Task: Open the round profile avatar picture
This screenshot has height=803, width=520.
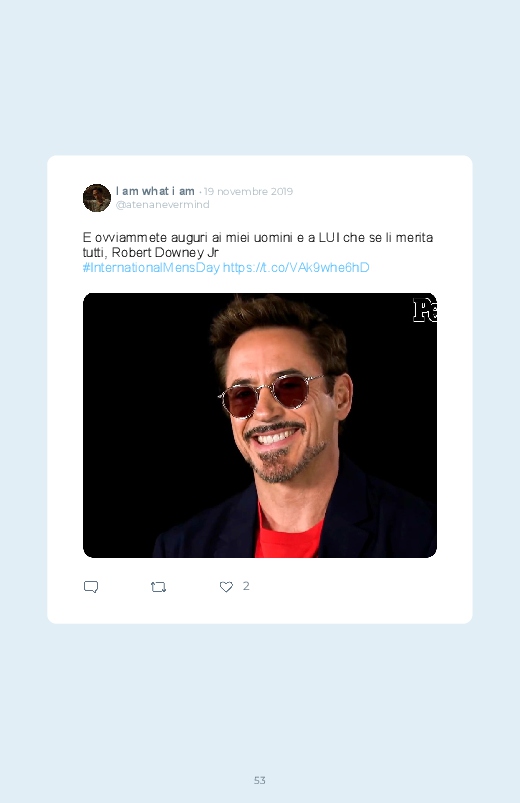Action: click(97, 198)
